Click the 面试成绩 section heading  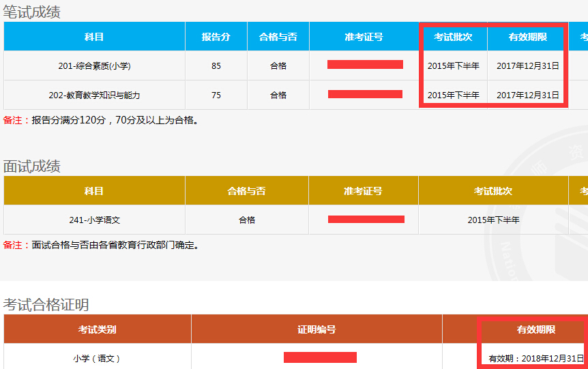(32, 166)
